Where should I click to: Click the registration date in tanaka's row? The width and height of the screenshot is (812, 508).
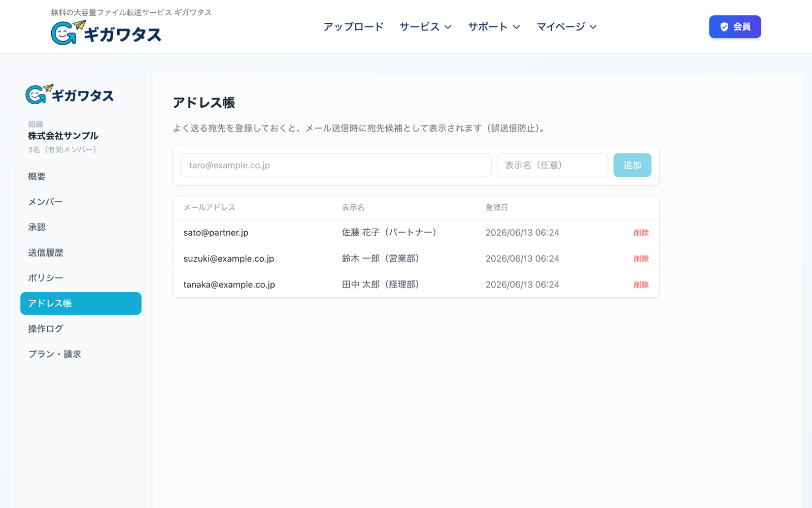point(522,284)
